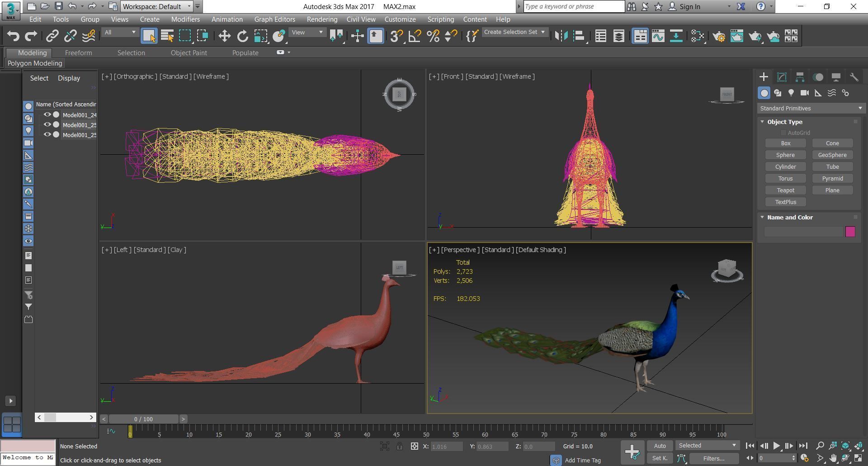Choose the Select and Rotate tool
Viewport: 868px width, 466px height.
coord(242,36)
